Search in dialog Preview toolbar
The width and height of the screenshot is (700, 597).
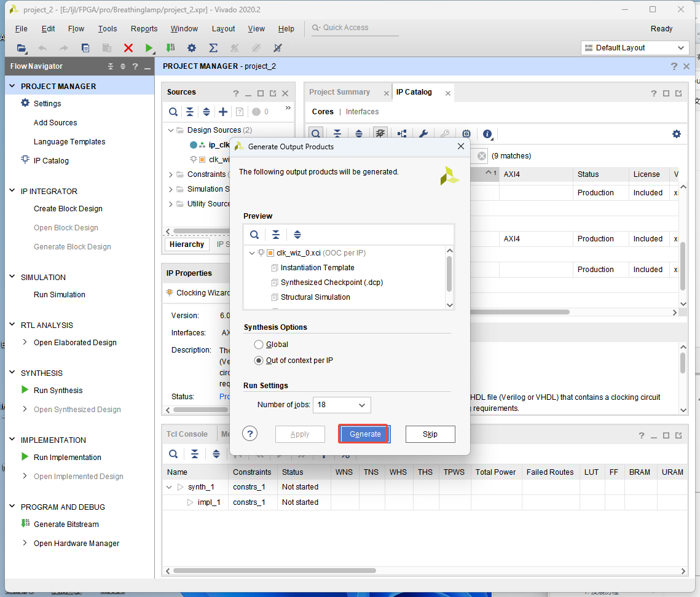[x=254, y=235]
